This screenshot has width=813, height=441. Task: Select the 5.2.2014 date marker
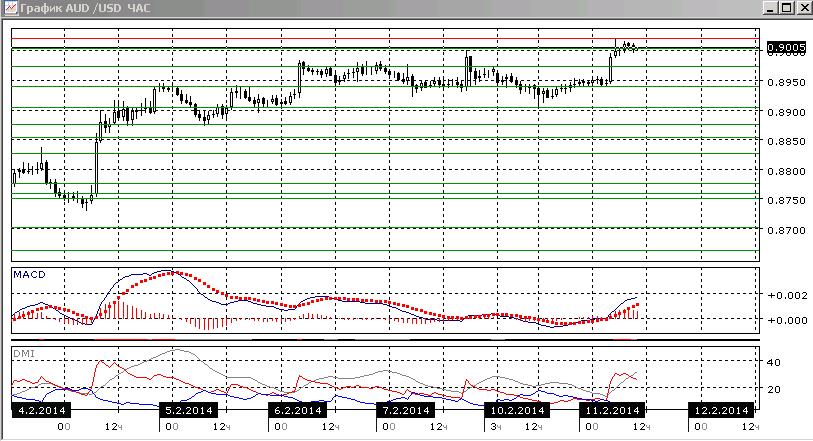click(x=189, y=410)
